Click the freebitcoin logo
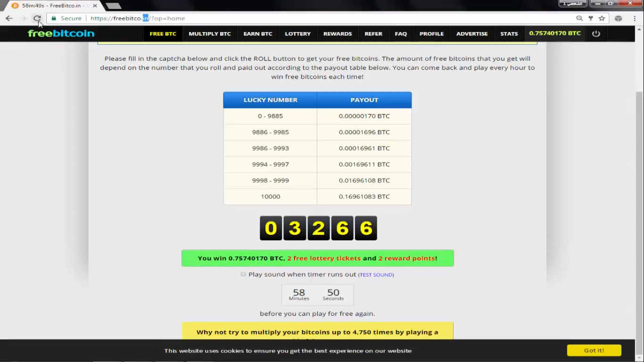Screen dimensions: 644x362 pos(61,33)
